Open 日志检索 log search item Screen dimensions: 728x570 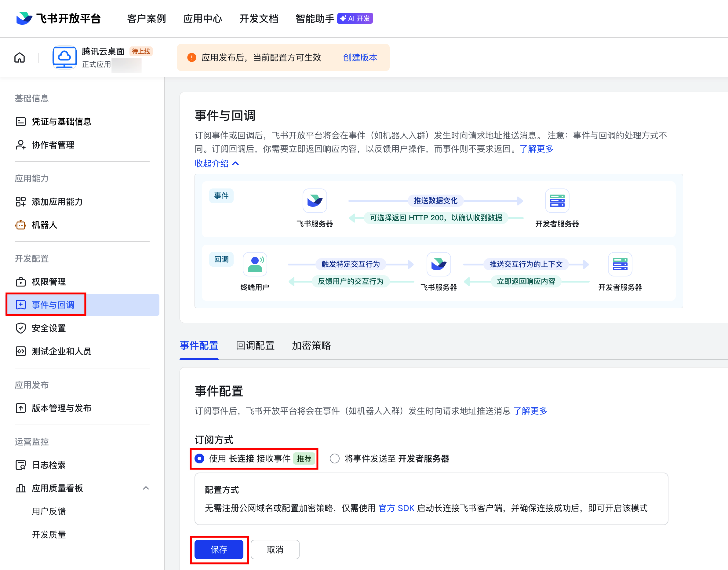(x=49, y=465)
